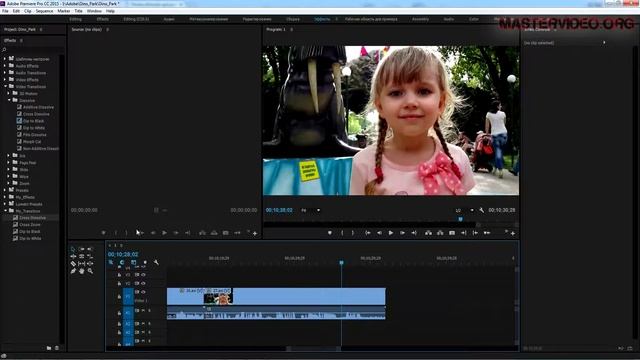The image size is (640, 360).
Task: Play clip in Source monitor
Action: point(164,233)
